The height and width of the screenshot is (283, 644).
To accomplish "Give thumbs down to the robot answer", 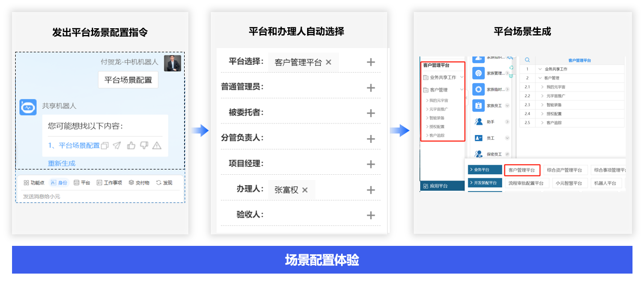I will pos(144,145).
